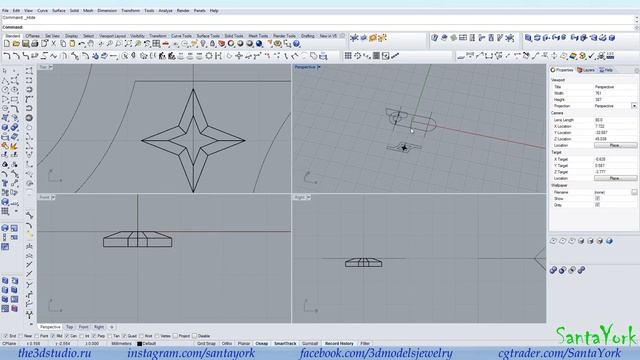Viewport: 640px width, 360px height.
Task: Click the Zoom Extents icon
Action: (128, 44)
